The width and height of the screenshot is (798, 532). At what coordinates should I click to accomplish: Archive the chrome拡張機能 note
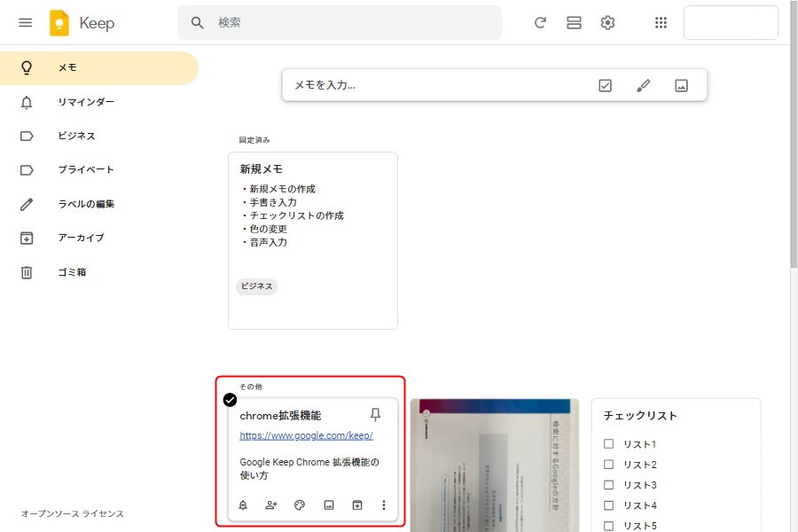356,505
